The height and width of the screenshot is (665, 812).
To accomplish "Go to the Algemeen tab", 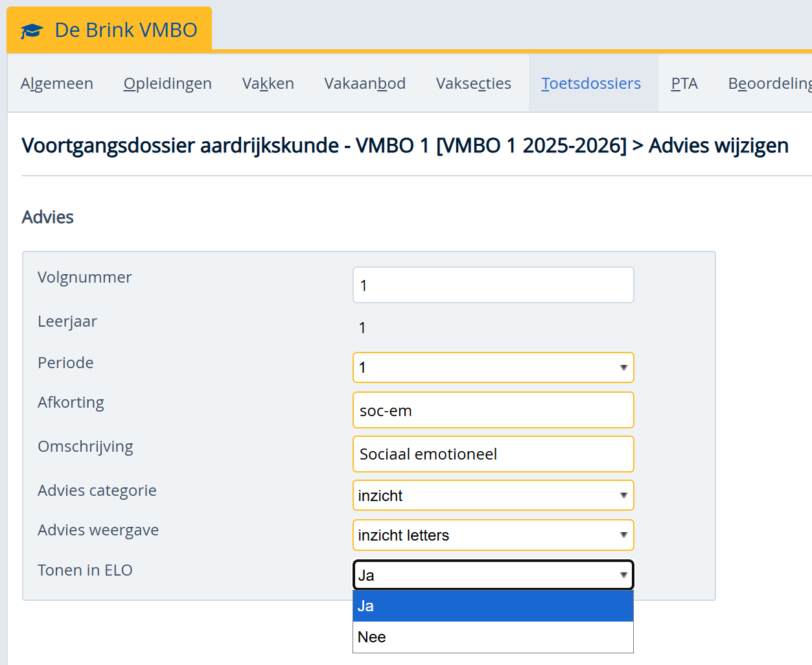I will point(57,84).
